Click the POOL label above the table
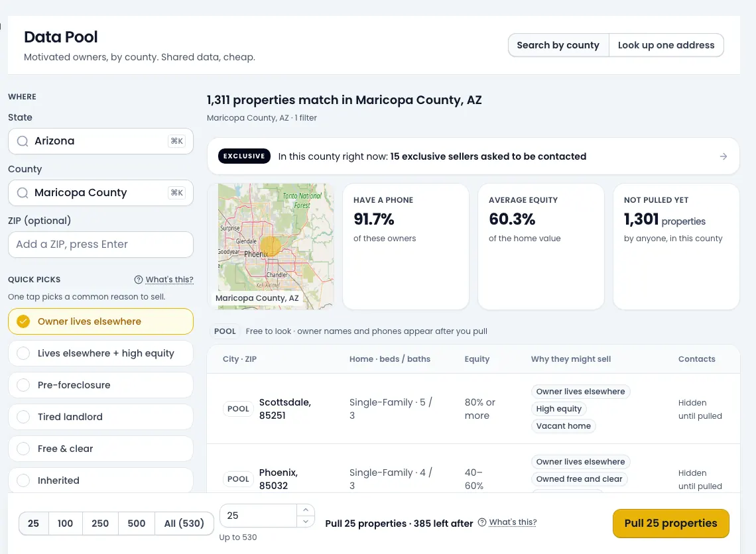The width and height of the screenshot is (756, 554). [225, 331]
